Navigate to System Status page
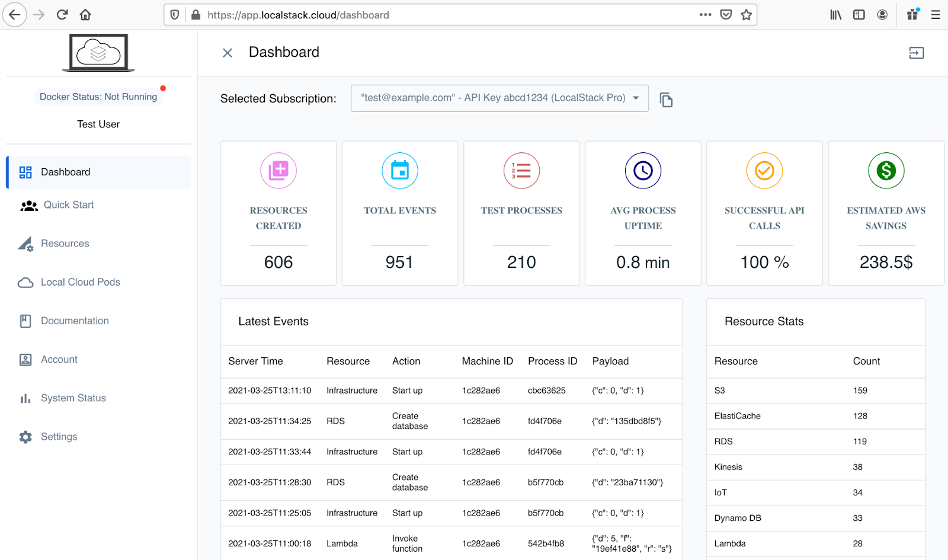The image size is (948, 560). [73, 398]
